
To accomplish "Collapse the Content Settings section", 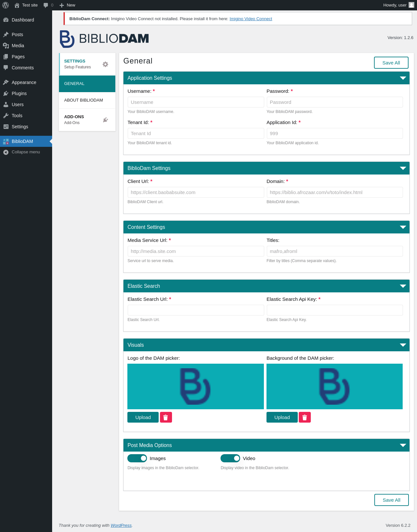I will point(403,227).
